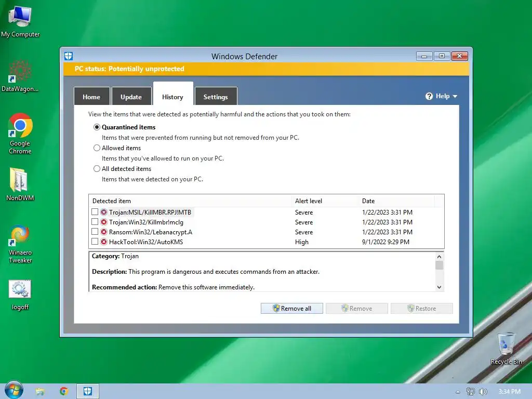Open the DataWagon desktop shortcut
This screenshot has width=532, height=399.
(20, 76)
